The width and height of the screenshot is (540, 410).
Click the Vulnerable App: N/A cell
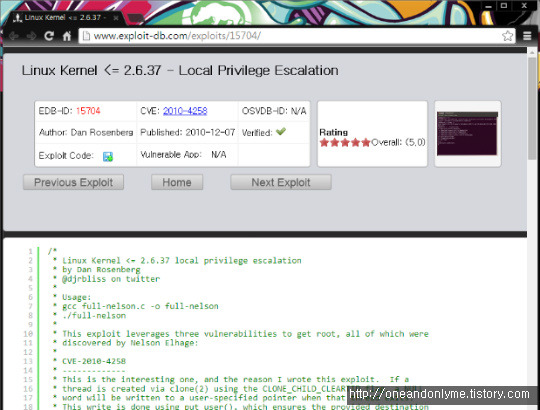187,155
